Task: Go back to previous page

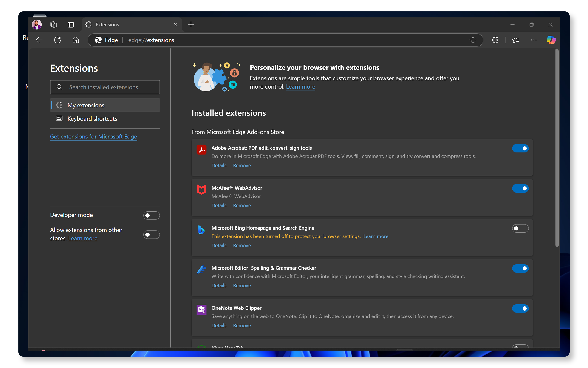Action: pos(39,40)
